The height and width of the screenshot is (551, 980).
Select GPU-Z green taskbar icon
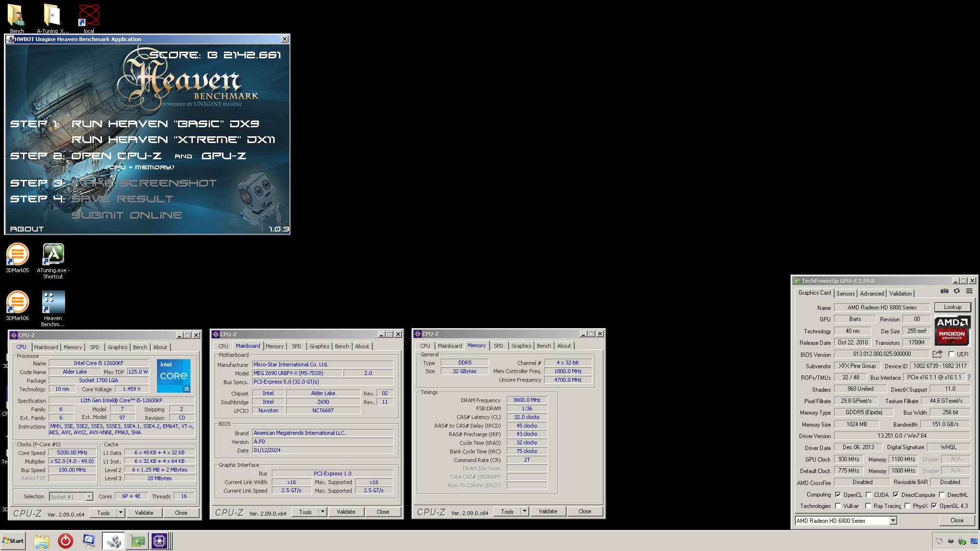(x=137, y=541)
